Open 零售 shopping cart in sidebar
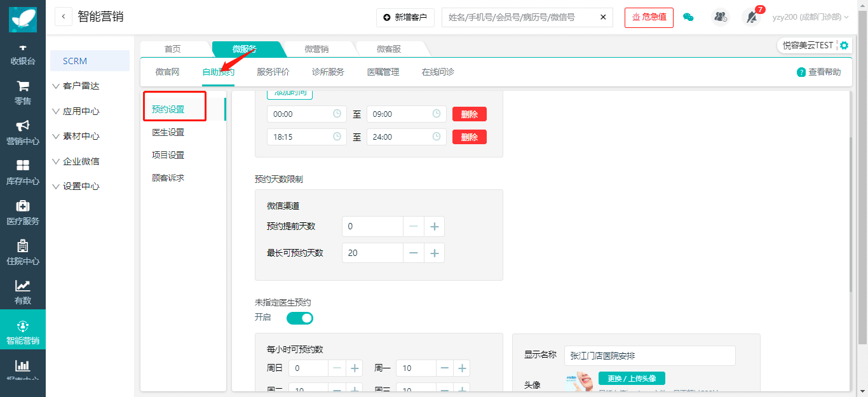 click(23, 93)
